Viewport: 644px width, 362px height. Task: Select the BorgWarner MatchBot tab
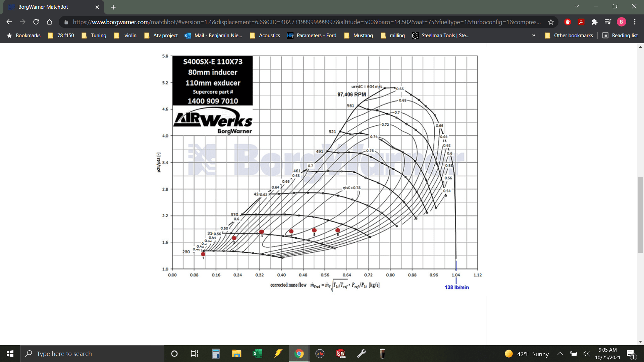point(54,7)
